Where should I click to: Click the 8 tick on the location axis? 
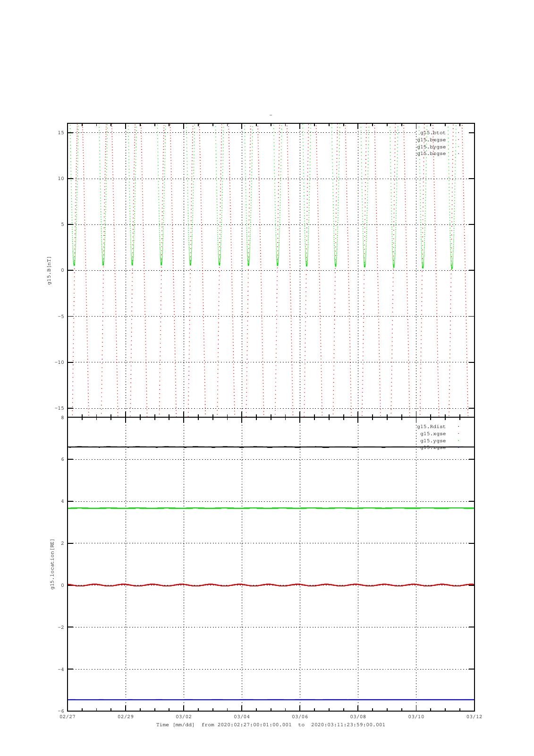62,418
